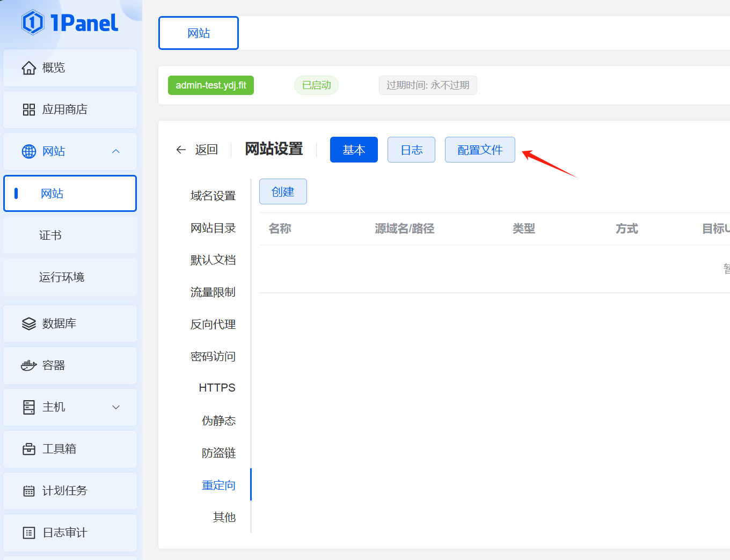Click the back arrow icon beside 返回
The image size is (730, 560).
click(181, 150)
